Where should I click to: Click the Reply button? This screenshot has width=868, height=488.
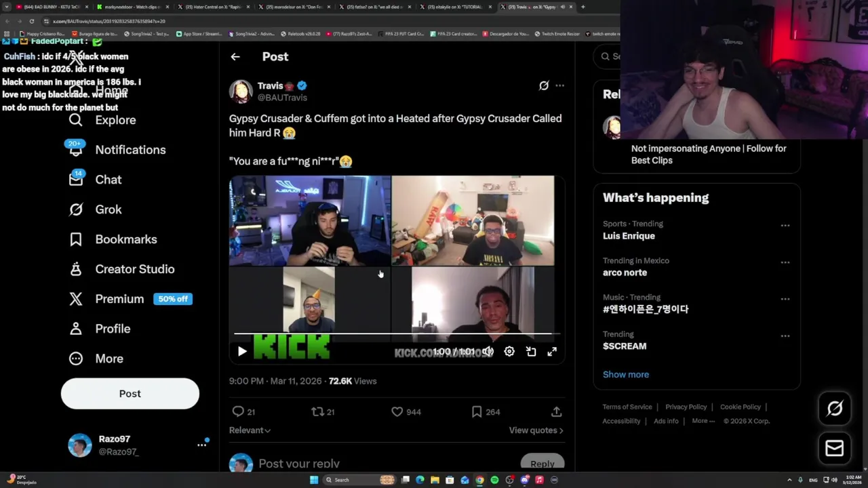(x=542, y=464)
